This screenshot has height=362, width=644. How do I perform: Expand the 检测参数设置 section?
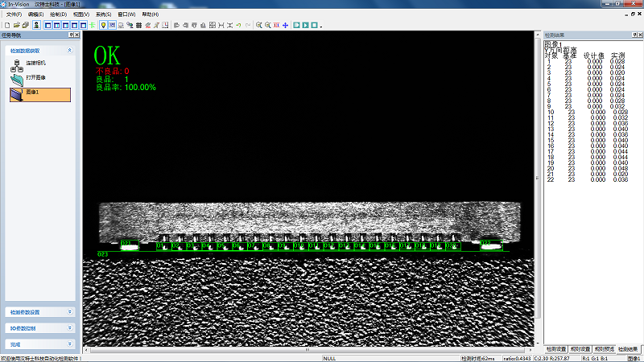(69, 312)
